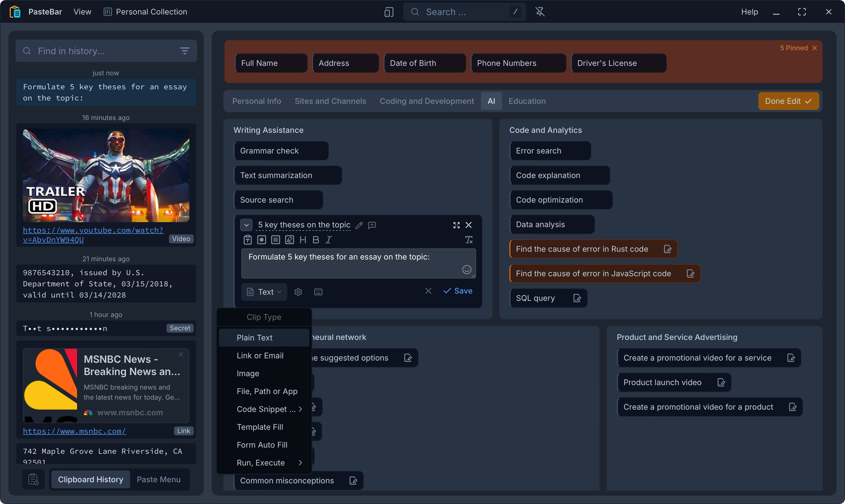Apply bold formatting in clip editor
The image size is (845, 504).
316,240
